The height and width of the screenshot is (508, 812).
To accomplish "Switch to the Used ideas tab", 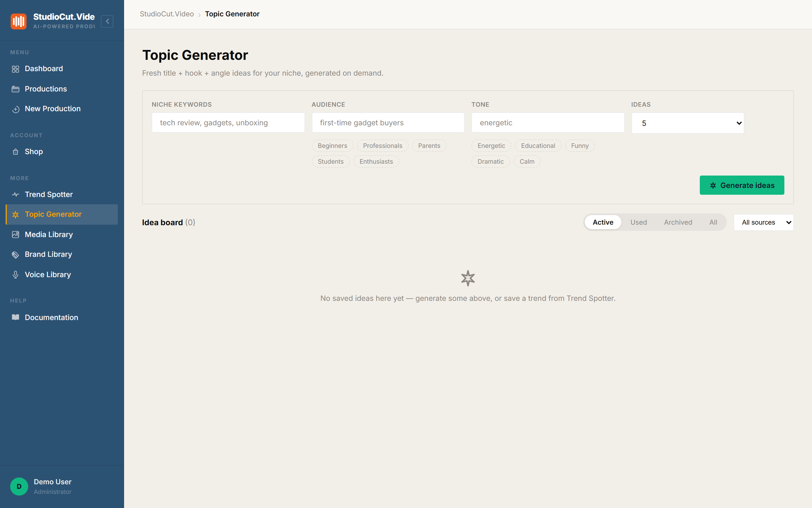I will coord(639,222).
